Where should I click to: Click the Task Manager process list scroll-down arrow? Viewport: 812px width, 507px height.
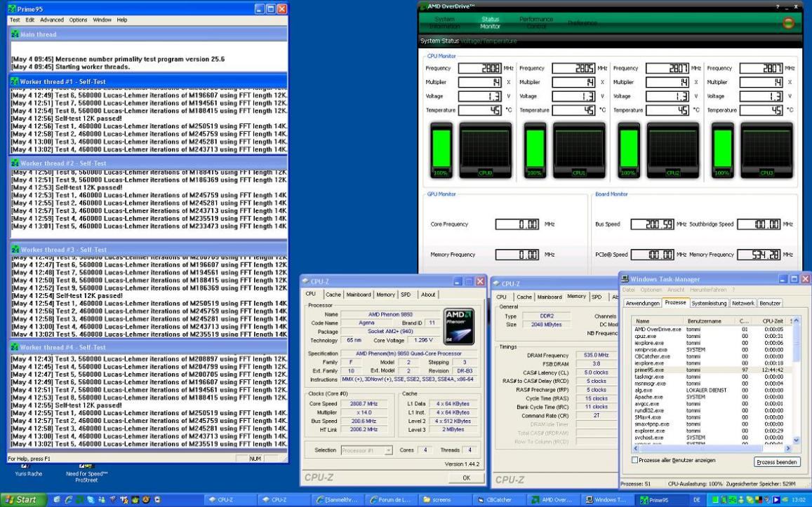pyautogui.click(x=796, y=440)
